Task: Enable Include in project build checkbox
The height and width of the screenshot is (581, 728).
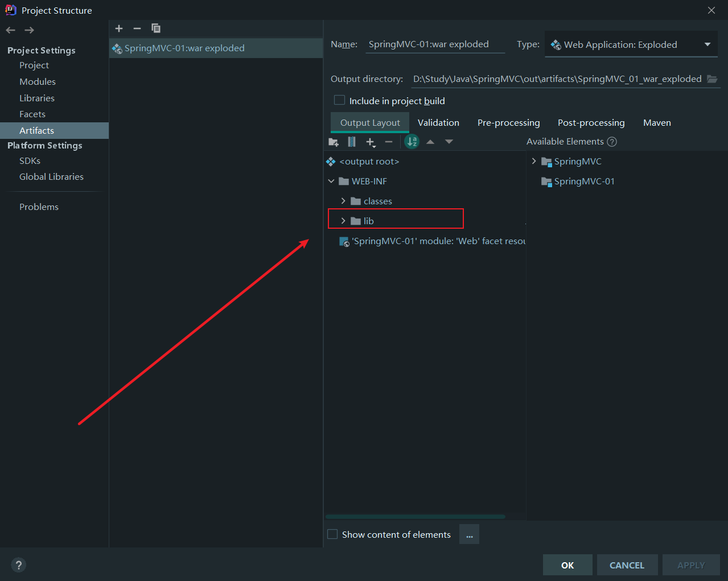Action: pos(340,101)
